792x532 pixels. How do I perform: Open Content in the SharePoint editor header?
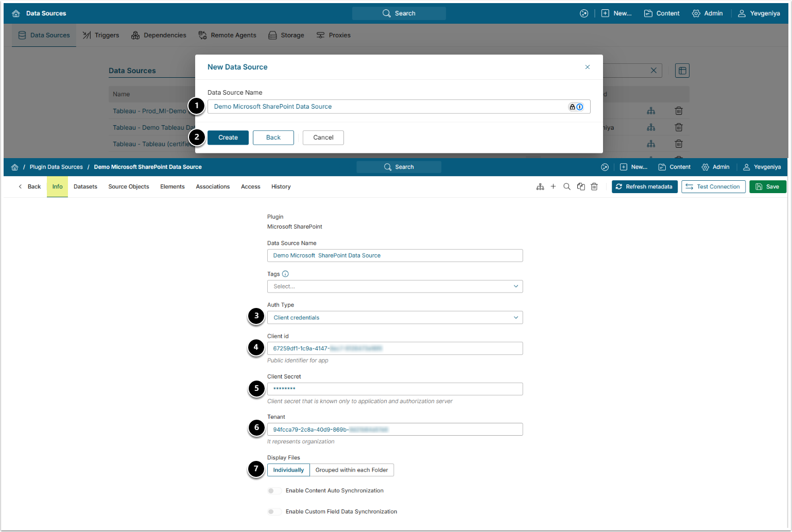(675, 167)
